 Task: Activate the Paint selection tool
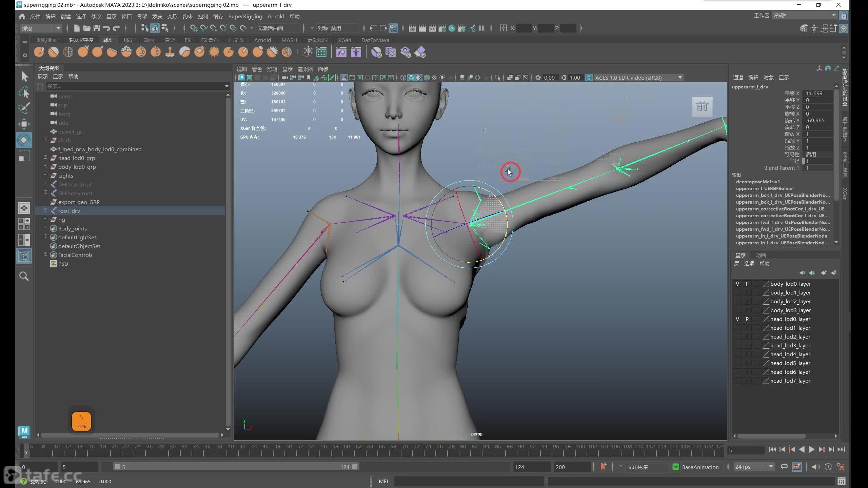pyautogui.click(x=24, y=108)
